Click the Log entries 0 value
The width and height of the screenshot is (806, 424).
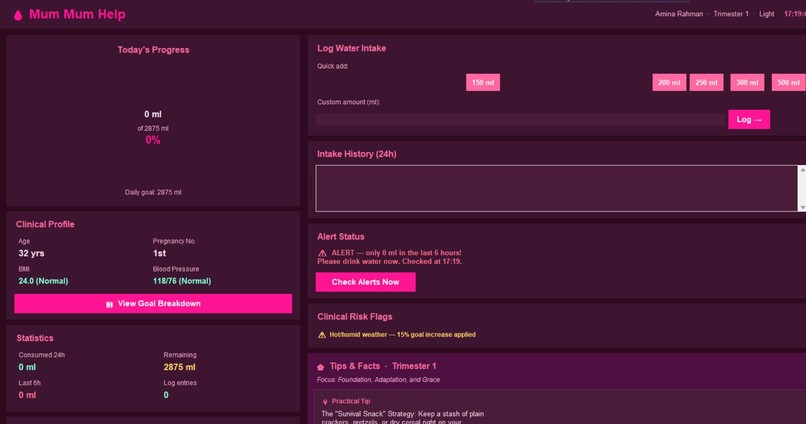pos(166,395)
